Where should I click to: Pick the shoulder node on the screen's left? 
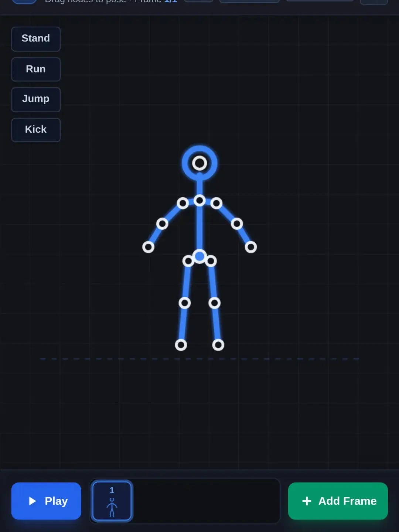[183, 203]
